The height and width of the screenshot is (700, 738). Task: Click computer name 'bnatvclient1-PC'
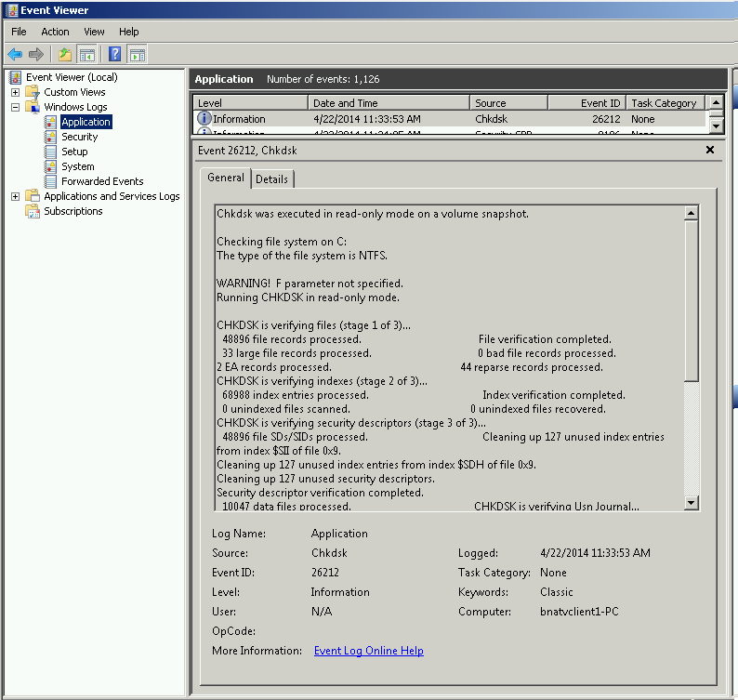[x=579, y=612]
